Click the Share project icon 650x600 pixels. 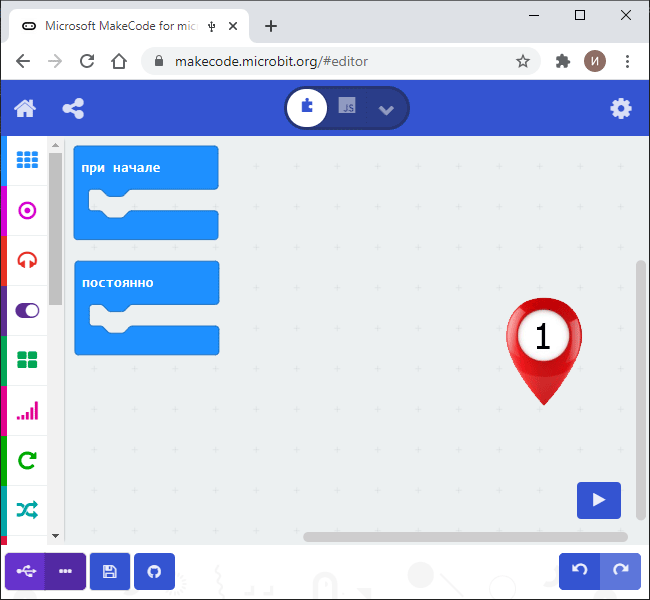(73, 109)
